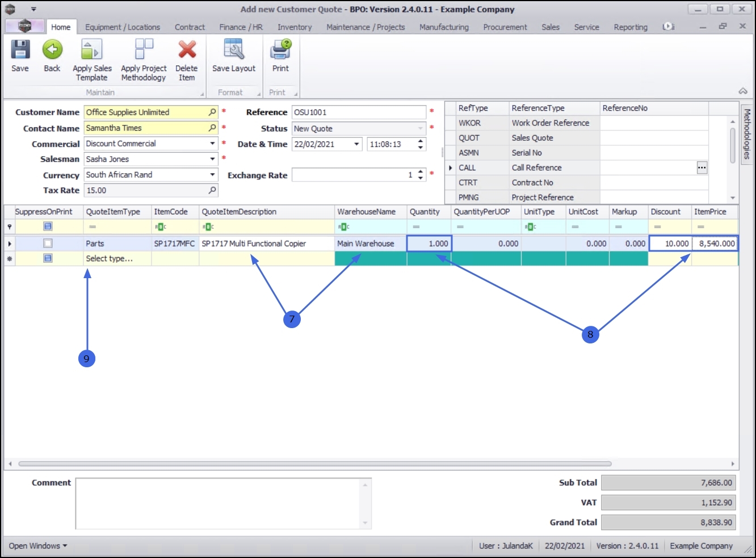This screenshot has width=756, height=558.
Task: Open QuoteItemDescription filter condition icon
Action: pos(208,227)
